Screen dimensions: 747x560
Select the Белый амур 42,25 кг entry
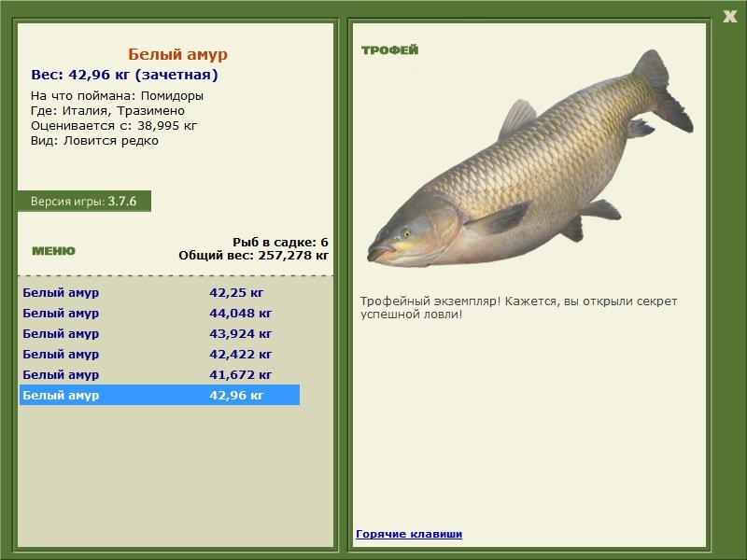[160, 292]
